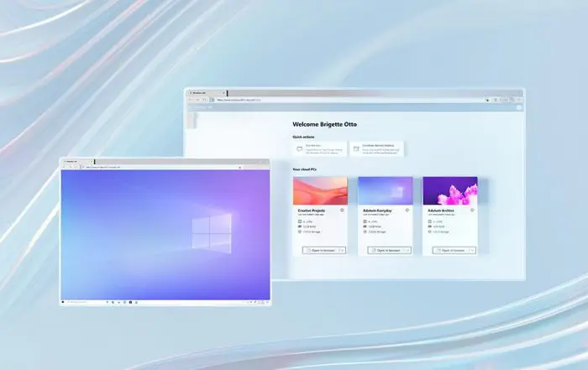Open the Start button in the cloud desktop

pos(63,302)
